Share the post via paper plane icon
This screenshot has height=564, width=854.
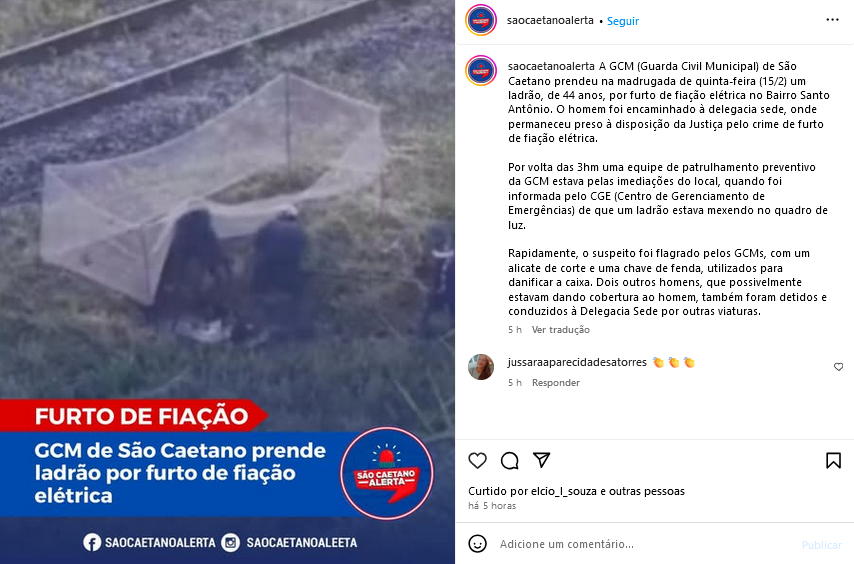pyautogui.click(x=541, y=460)
